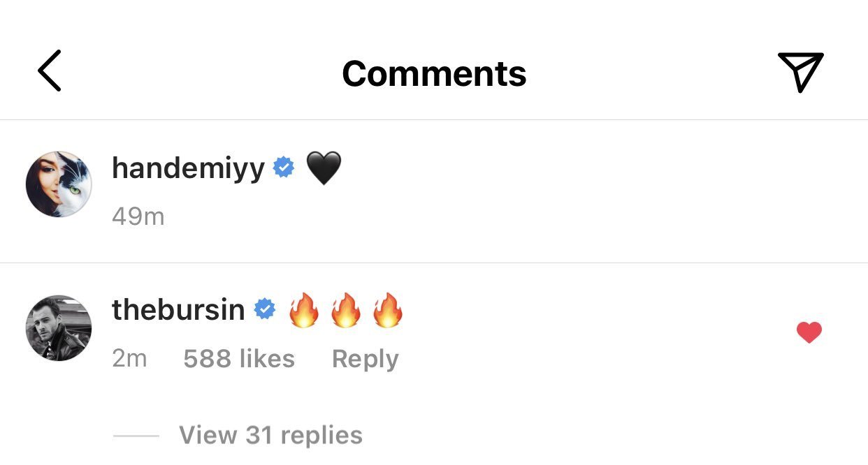Click the middle fire emoji in thebursin's comment
The width and height of the screenshot is (868, 465).
pyautogui.click(x=346, y=310)
